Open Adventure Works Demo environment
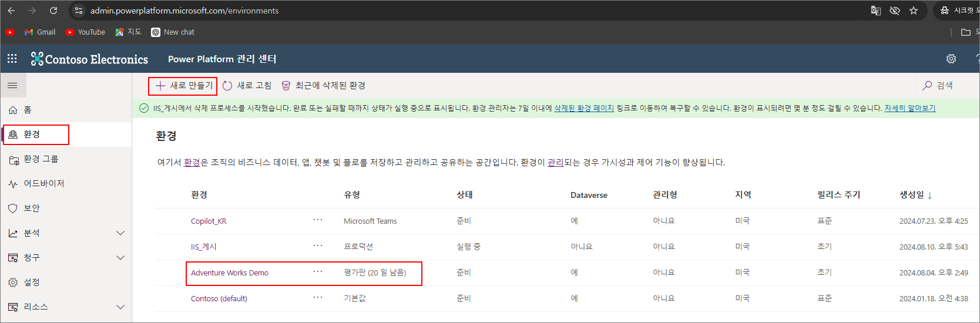 click(230, 273)
